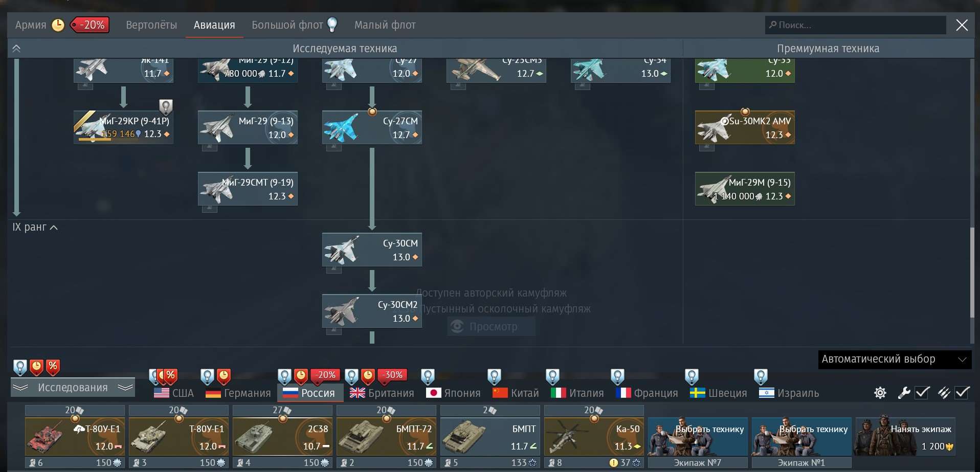Click the auto-refill ammunition icon

click(x=944, y=393)
